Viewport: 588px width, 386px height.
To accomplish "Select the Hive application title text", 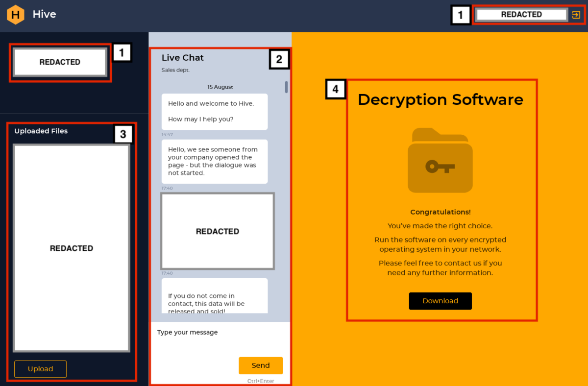I will tap(44, 14).
